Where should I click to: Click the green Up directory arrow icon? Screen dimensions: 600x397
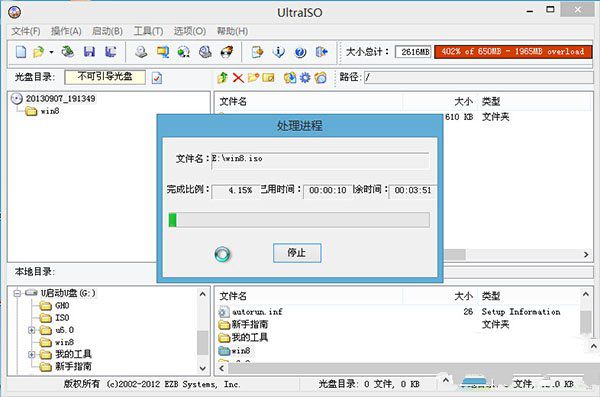point(222,78)
